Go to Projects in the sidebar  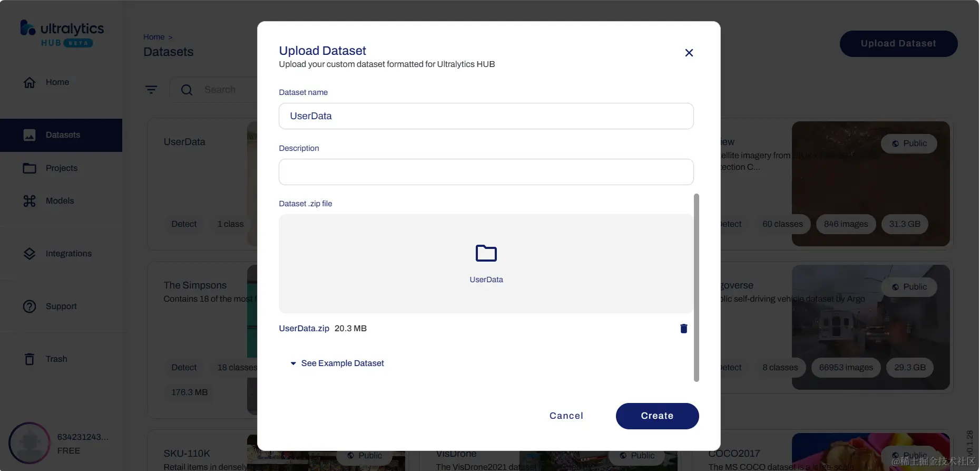50,168
